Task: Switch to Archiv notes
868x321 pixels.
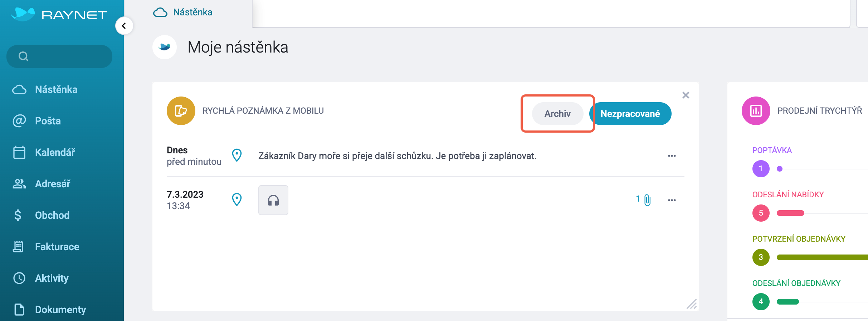Action: 557,114
